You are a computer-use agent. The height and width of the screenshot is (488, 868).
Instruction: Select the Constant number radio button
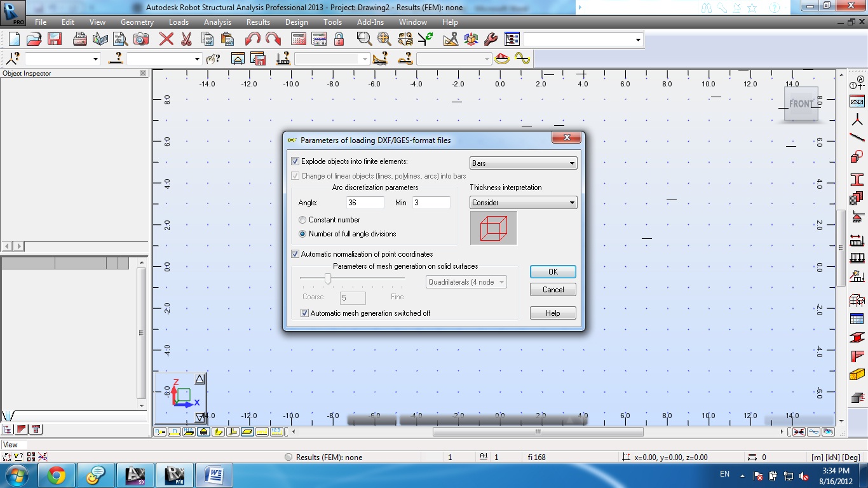[302, 220]
